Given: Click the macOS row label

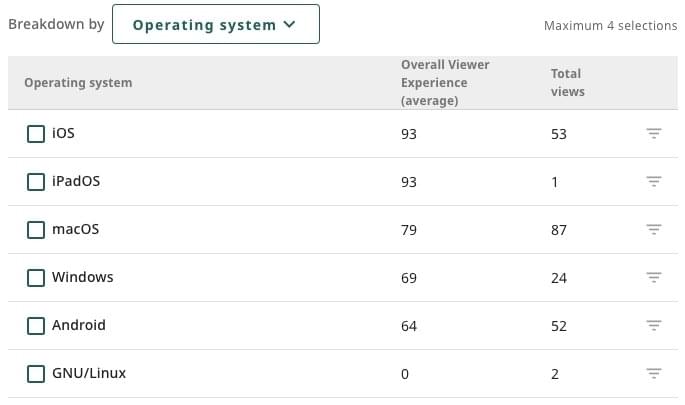Looking at the screenshot, I should click(x=76, y=230).
